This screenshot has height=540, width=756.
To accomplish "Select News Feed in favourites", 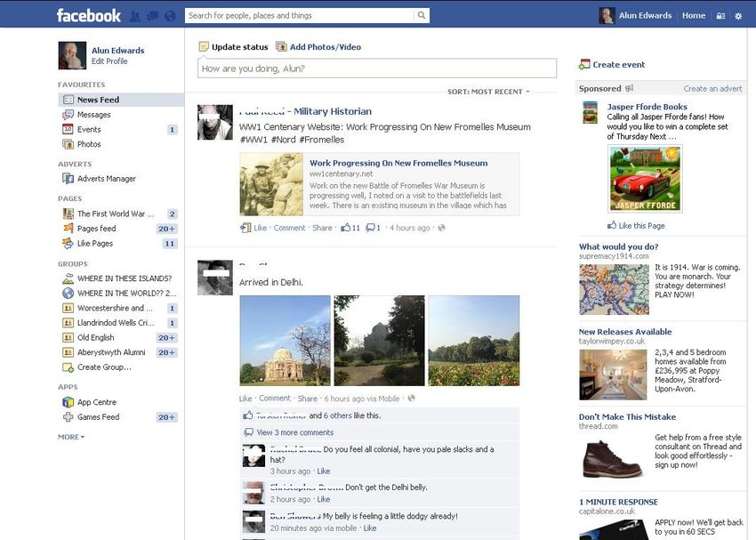I will coord(121,100).
